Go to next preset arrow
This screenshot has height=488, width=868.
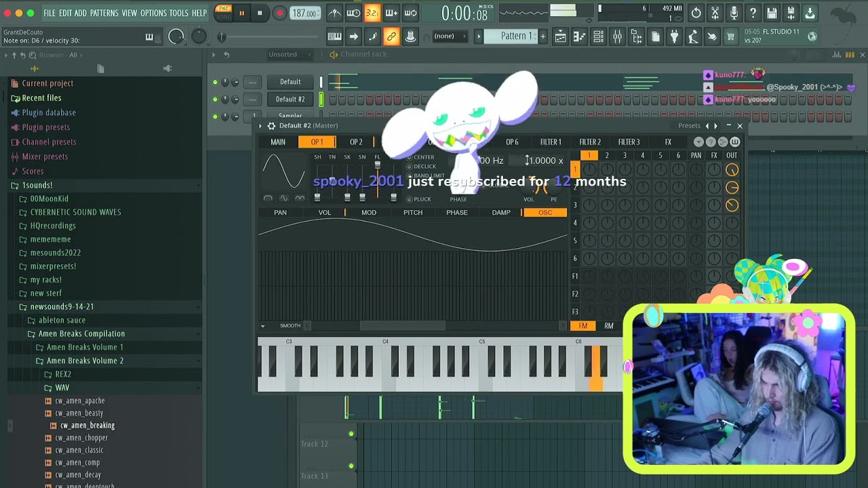pos(715,126)
